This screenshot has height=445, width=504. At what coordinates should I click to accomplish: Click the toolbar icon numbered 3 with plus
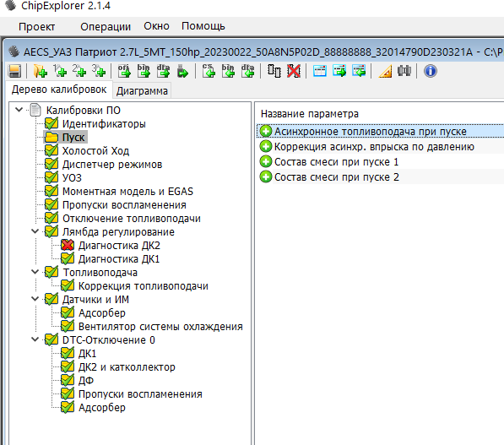[99, 71]
